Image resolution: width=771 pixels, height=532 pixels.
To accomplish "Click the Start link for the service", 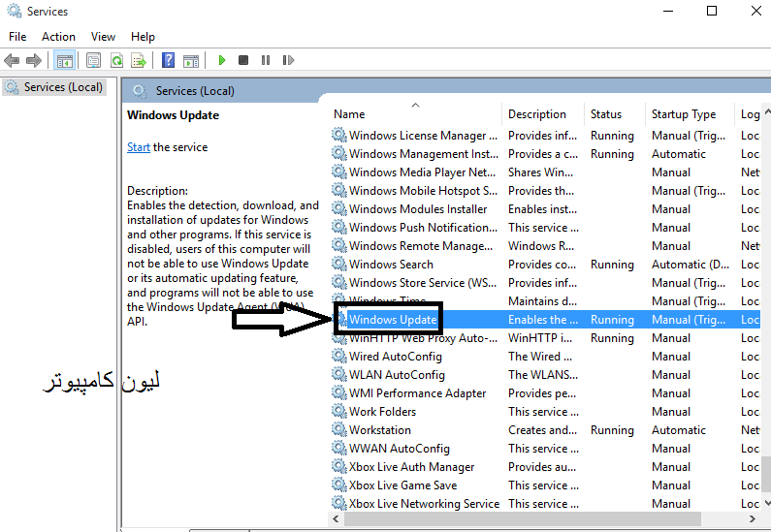I will [x=138, y=147].
